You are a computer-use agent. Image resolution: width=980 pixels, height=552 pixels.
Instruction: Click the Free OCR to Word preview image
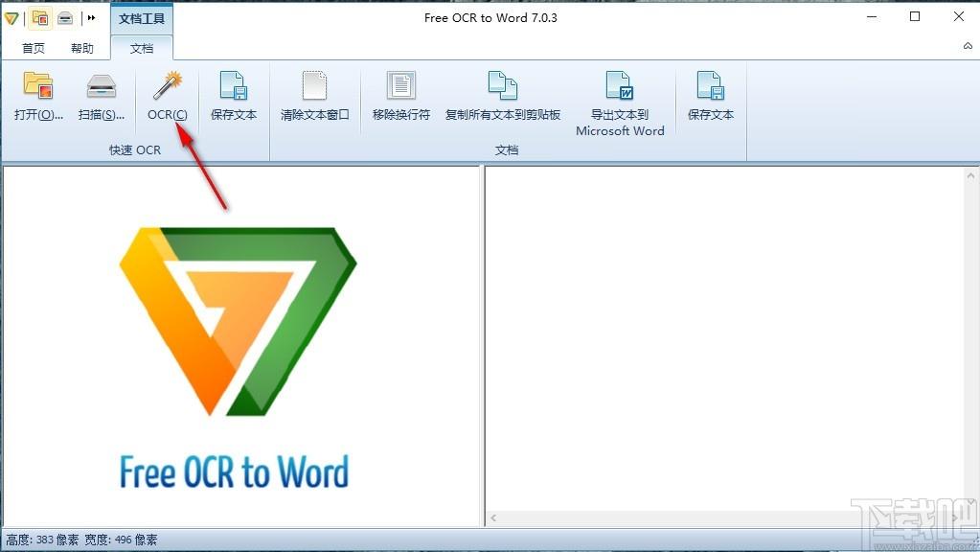pyautogui.click(x=238, y=356)
